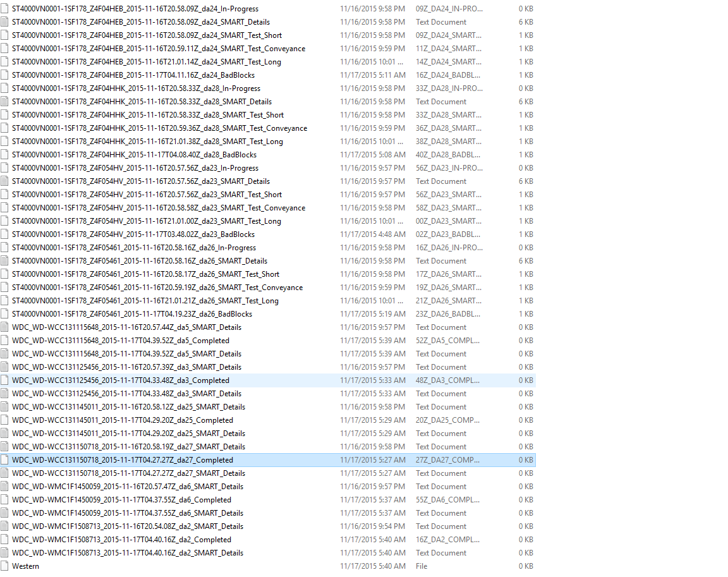
Task: Select the file name ending da23_SMART_Test_Long
Action: pos(146,221)
